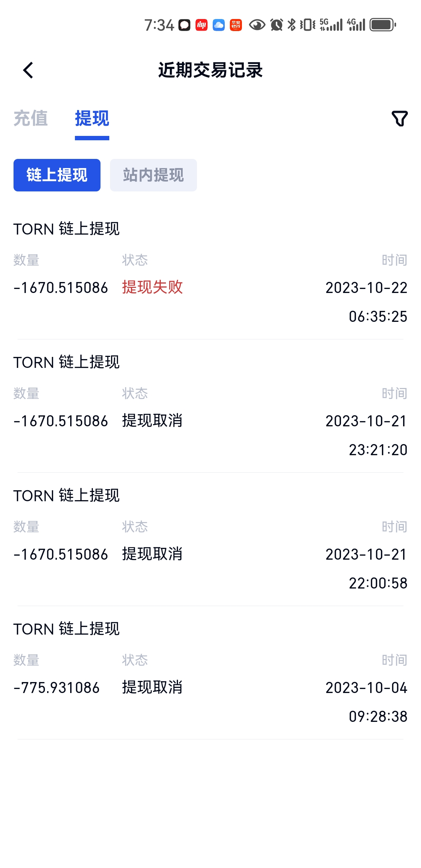421x868 pixels.
Task: Tap the Bluetooth status icon
Action: pyautogui.click(x=292, y=25)
